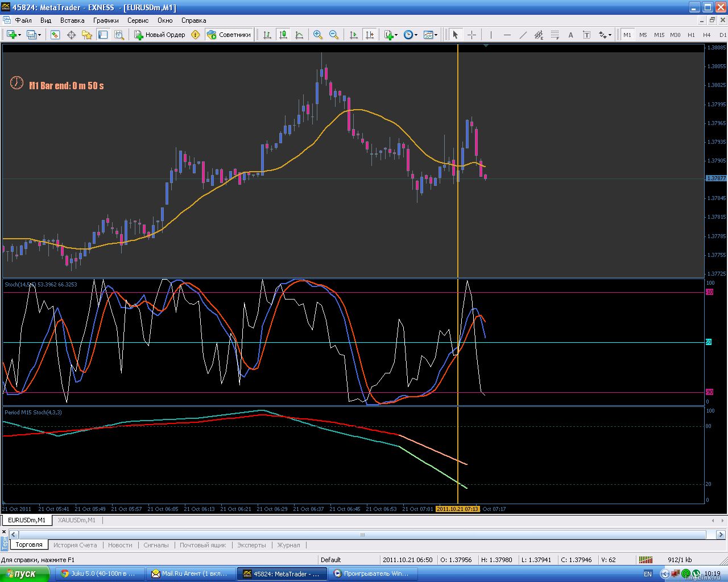The height and width of the screenshot is (582, 728).
Task: Draw a vertical line tool
Action: click(x=491, y=35)
